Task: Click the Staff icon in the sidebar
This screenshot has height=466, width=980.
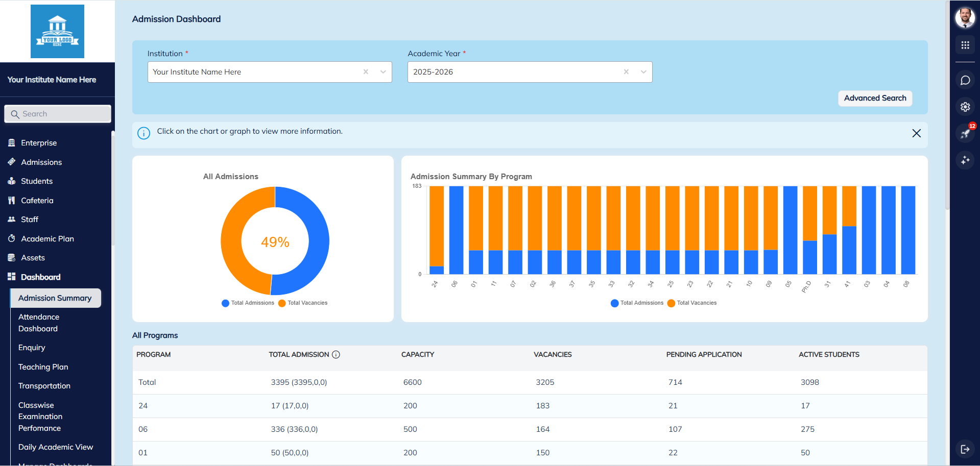Action: (x=12, y=219)
